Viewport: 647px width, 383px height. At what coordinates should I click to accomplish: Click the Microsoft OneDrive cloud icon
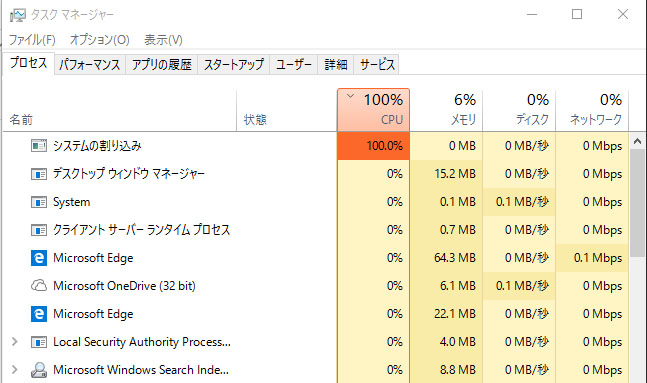pyautogui.click(x=39, y=286)
